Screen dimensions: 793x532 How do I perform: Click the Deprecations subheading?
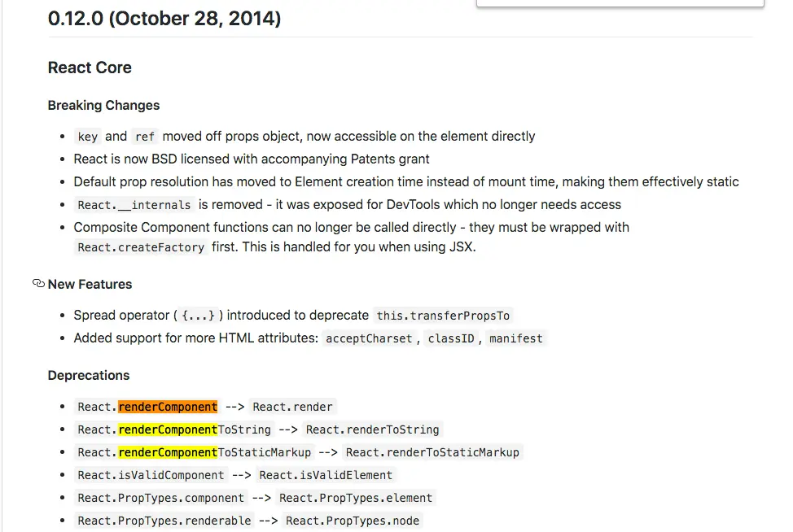click(x=89, y=375)
